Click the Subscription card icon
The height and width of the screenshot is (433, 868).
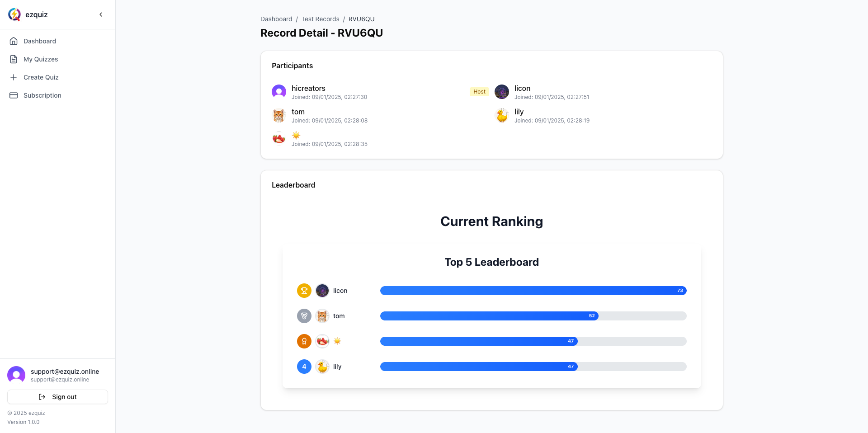coord(14,95)
